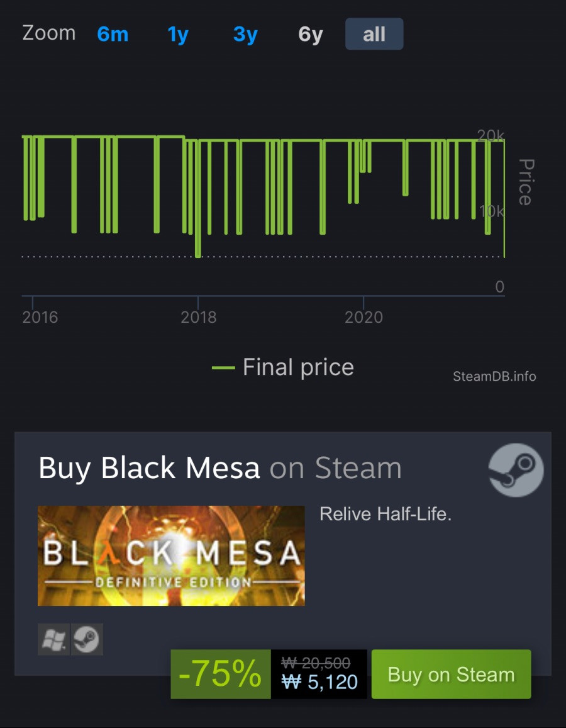Set chart zoom to 1y
This screenshot has width=566, height=728.
178,34
